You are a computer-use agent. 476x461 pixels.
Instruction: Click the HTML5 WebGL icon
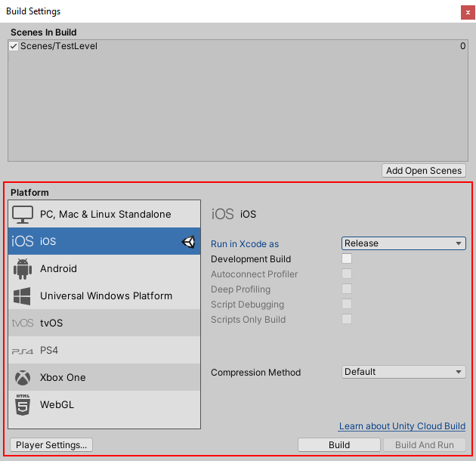(23, 404)
